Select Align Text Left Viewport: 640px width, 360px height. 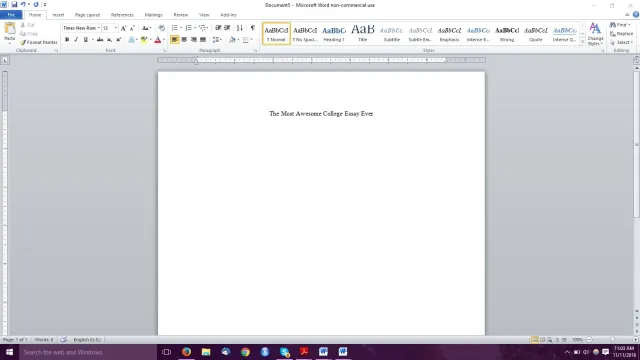175,40
